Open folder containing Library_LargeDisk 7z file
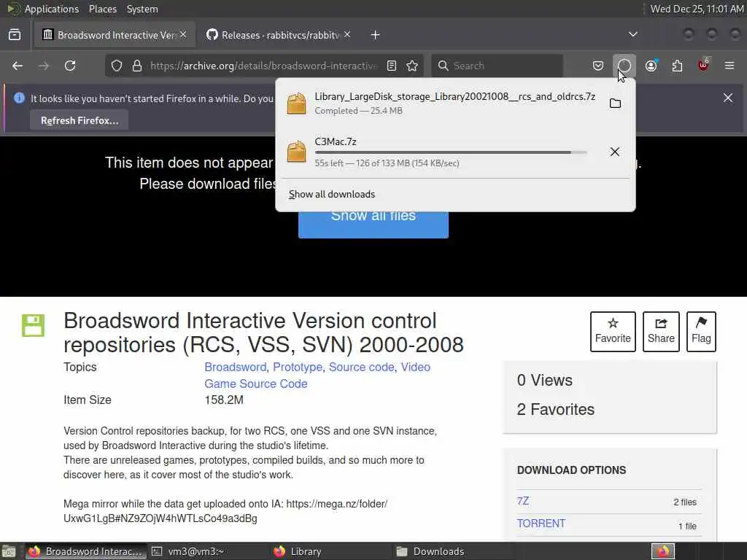 tap(615, 104)
